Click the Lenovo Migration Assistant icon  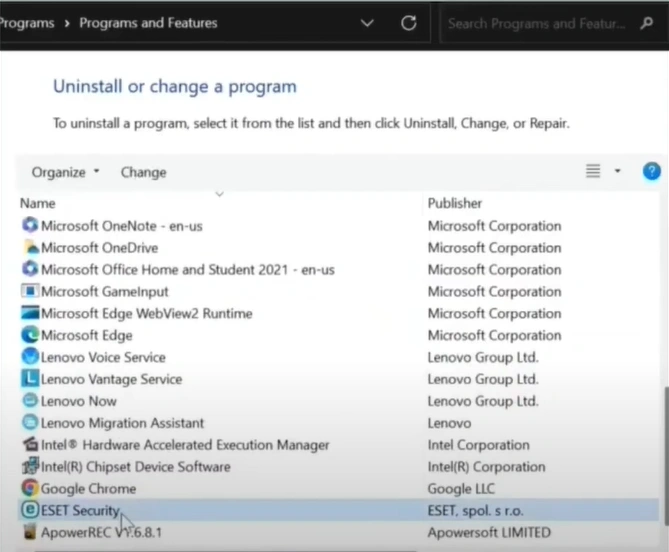coord(30,422)
